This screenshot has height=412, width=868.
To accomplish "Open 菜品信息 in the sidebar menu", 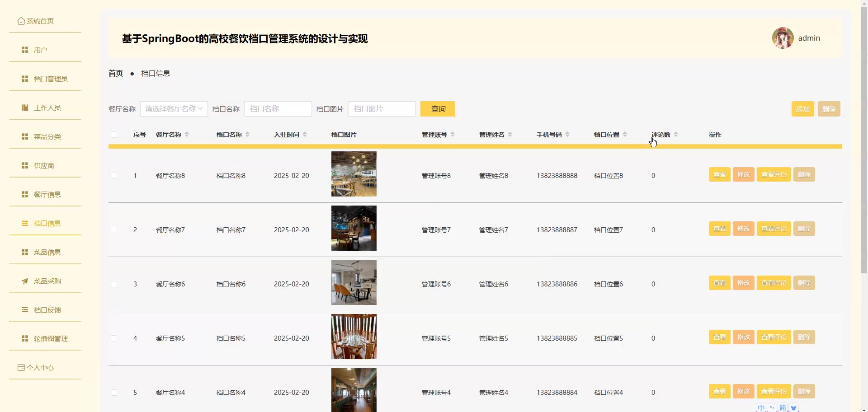I will tap(47, 252).
